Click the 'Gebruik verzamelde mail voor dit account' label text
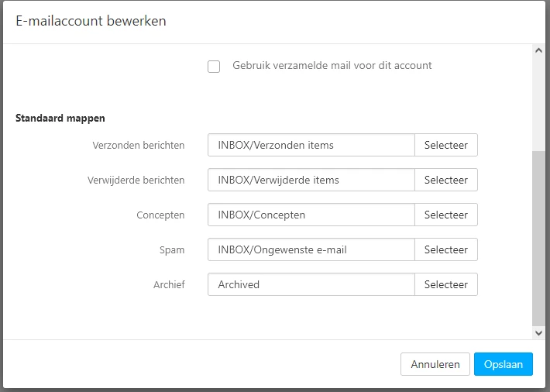The image size is (550, 392). tap(332, 66)
